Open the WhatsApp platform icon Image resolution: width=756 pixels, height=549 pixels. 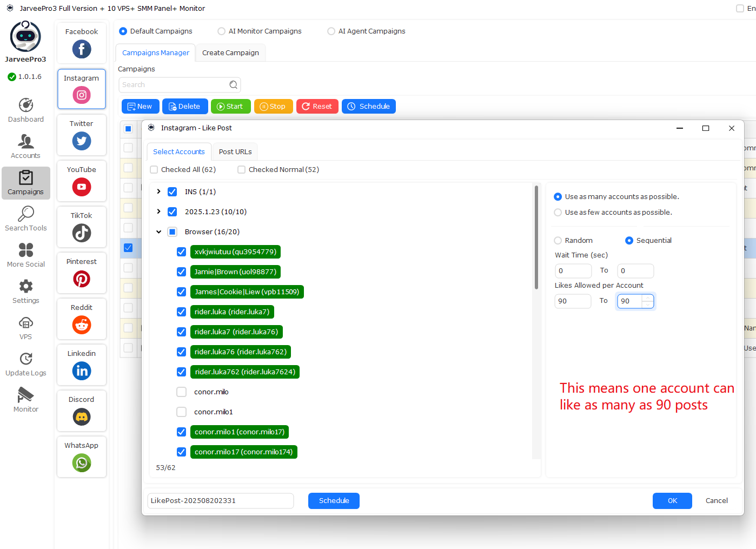82,463
